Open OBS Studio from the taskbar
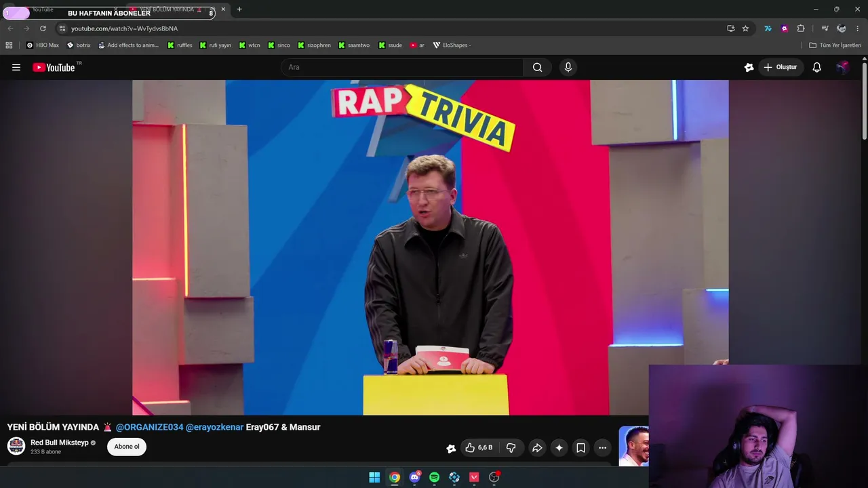868x488 pixels. (494, 477)
